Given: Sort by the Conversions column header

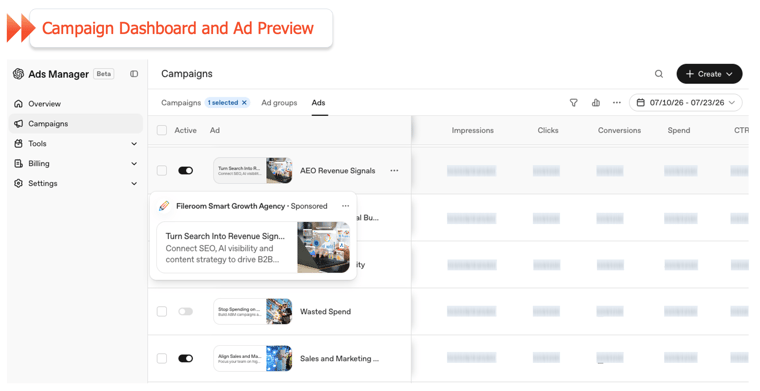Looking at the screenshot, I should (x=619, y=130).
